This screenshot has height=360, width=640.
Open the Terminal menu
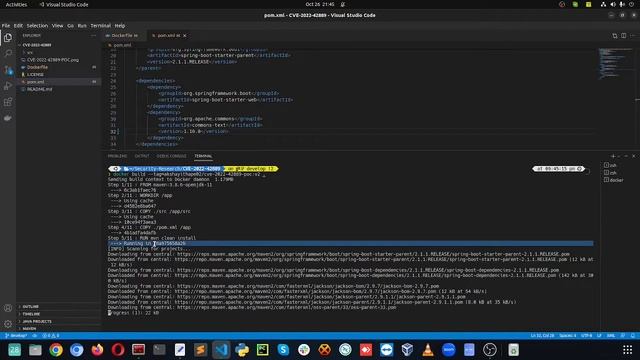click(100, 25)
